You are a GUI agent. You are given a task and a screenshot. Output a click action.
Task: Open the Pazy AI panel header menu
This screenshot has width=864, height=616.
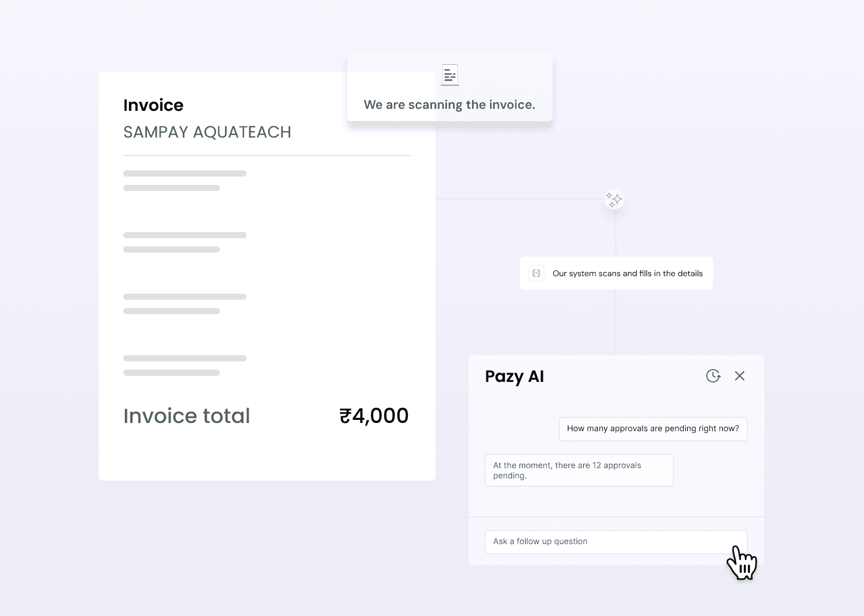point(514,376)
